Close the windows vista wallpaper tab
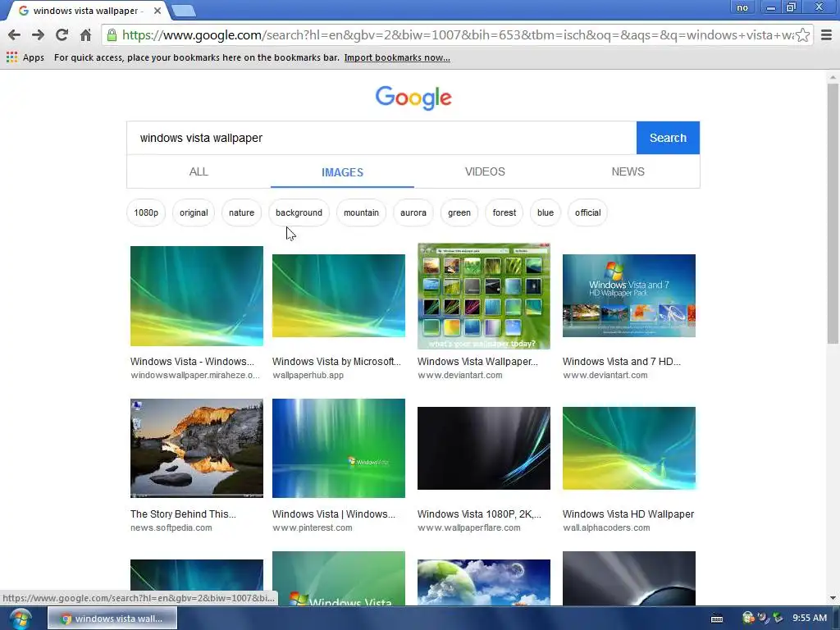 click(x=157, y=11)
